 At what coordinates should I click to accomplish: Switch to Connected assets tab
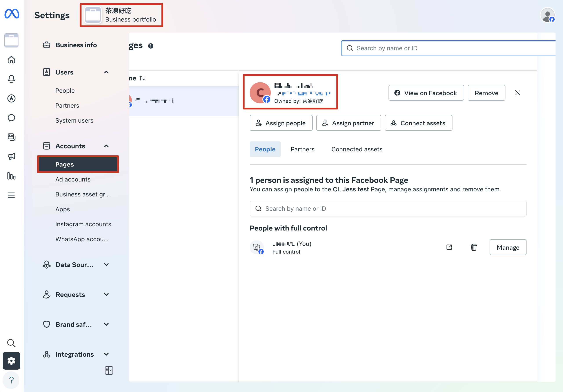(357, 149)
